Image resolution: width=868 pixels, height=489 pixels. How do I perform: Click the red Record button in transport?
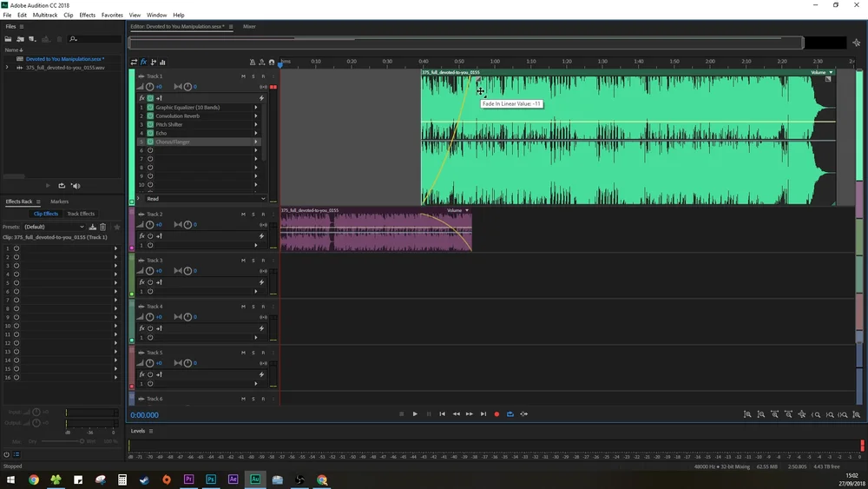[x=496, y=413]
